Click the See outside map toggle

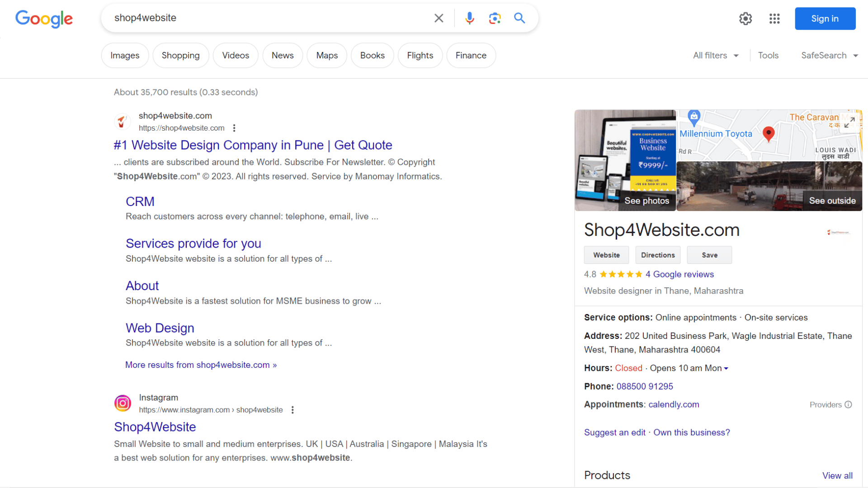point(831,201)
